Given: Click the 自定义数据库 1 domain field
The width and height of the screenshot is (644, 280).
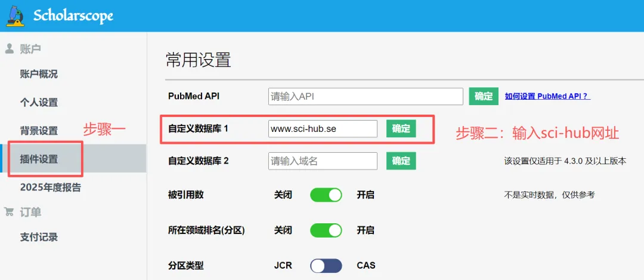Looking at the screenshot, I should coord(323,129).
